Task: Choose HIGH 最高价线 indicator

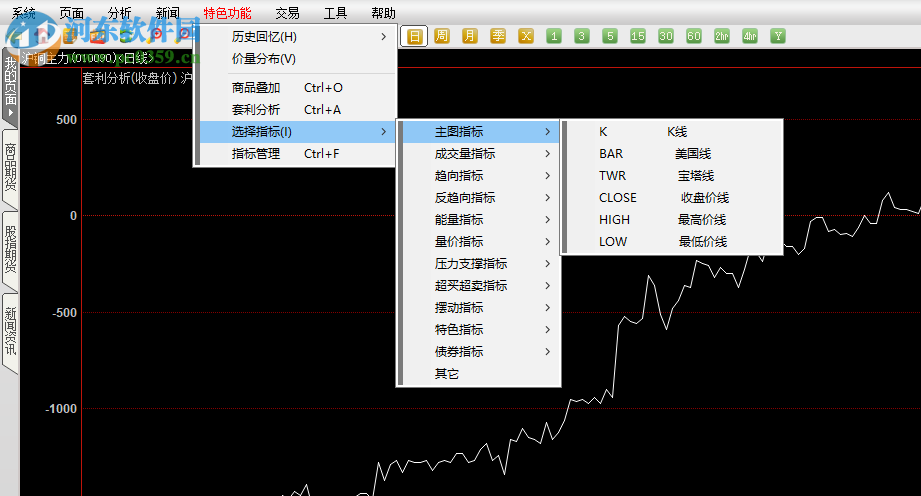Action: (675, 220)
